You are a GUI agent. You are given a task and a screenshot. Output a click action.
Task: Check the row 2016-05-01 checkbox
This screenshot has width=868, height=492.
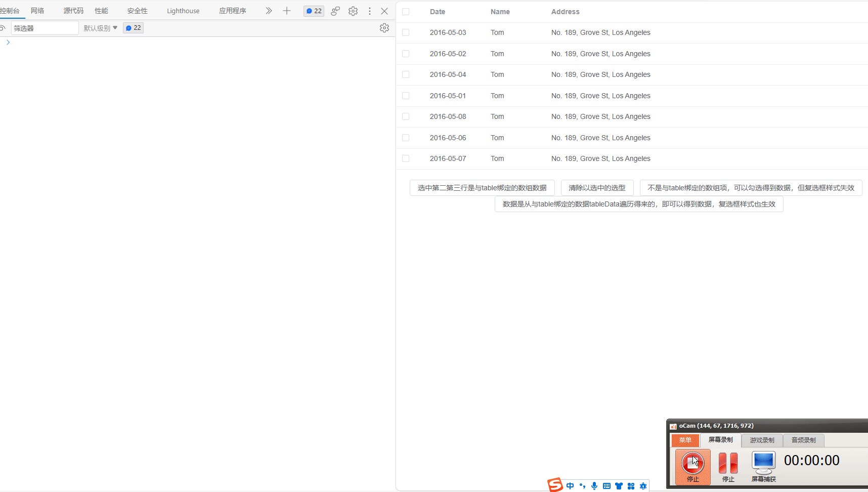pos(406,96)
